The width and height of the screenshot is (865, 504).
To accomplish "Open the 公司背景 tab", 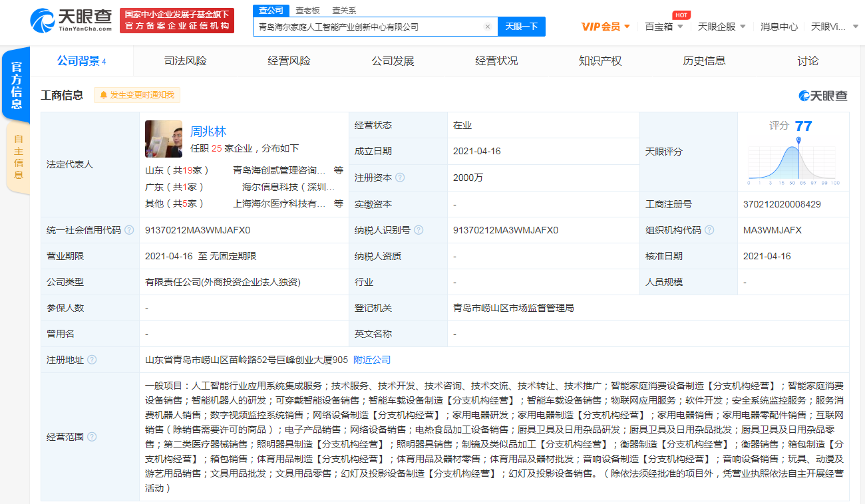I will click(x=82, y=61).
